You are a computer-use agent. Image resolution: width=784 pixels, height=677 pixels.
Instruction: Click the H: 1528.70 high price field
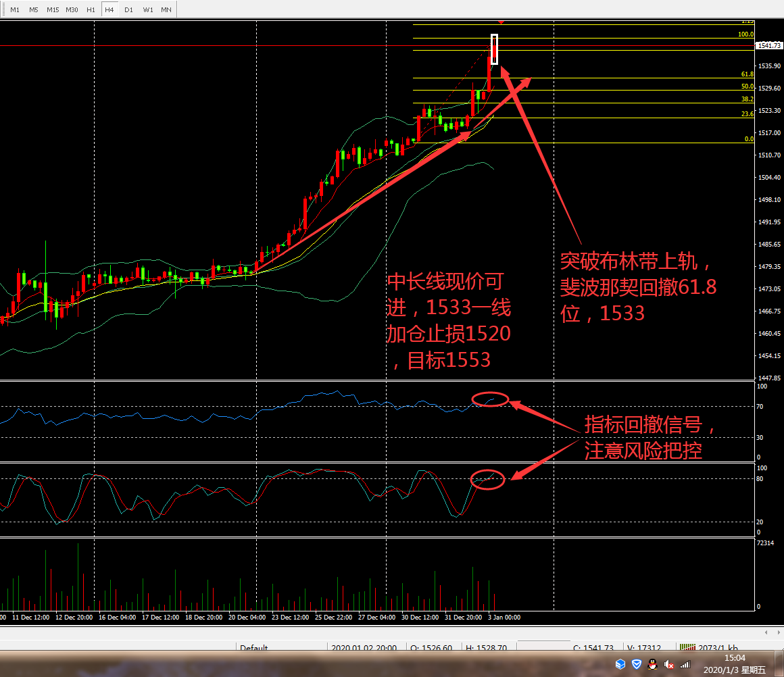click(486, 647)
